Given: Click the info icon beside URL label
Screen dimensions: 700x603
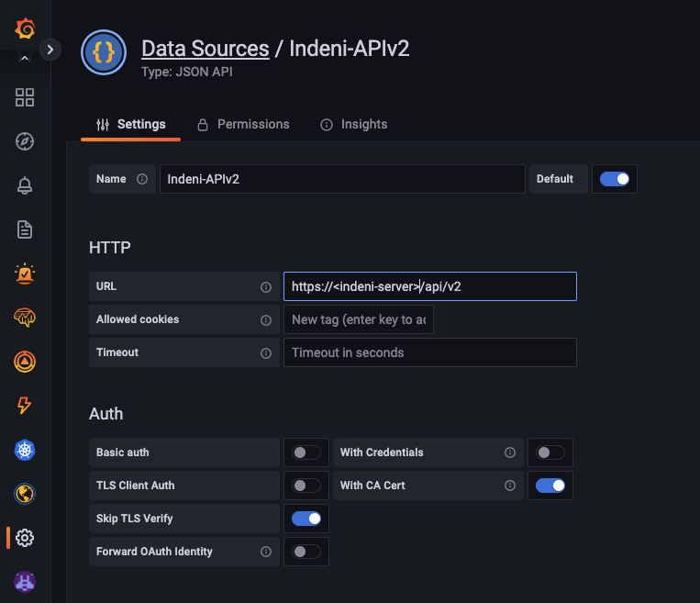Looking at the screenshot, I should coord(266,287).
